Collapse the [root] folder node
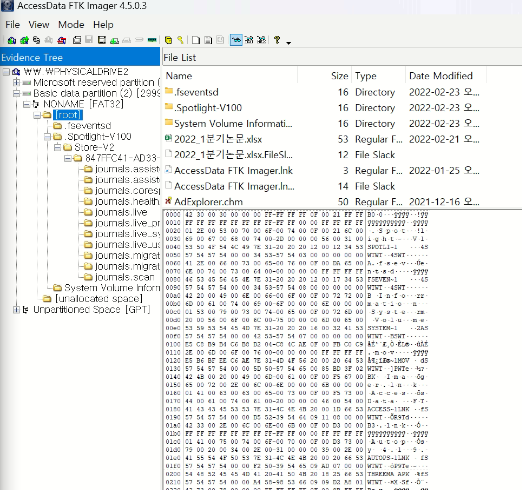The width and height of the screenshot is (522, 490). [x=37, y=115]
